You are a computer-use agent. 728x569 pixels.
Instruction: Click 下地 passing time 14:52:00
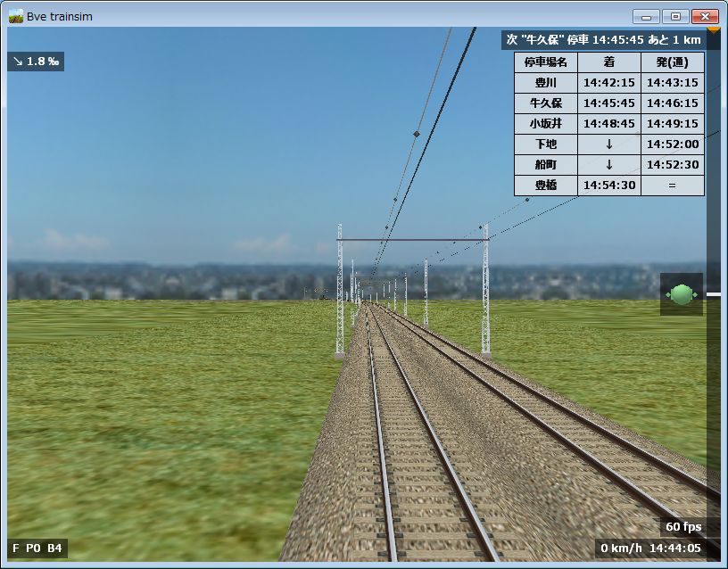click(673, 144)
